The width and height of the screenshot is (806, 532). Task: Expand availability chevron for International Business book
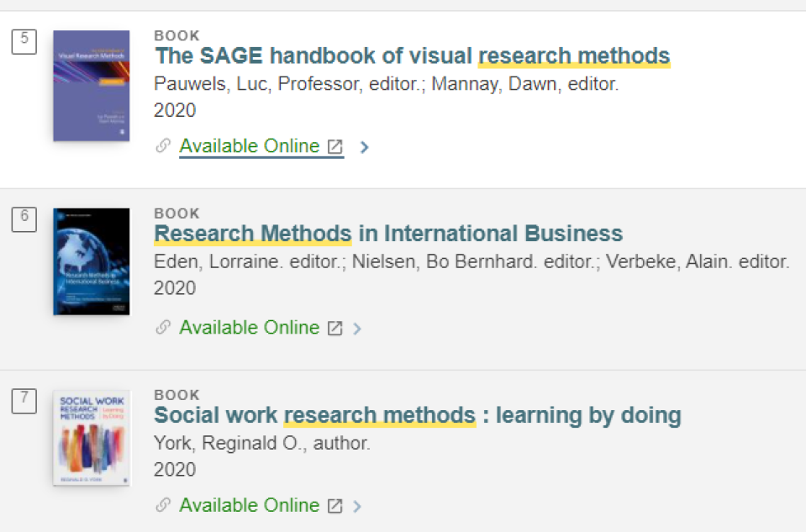pos(357,329)
